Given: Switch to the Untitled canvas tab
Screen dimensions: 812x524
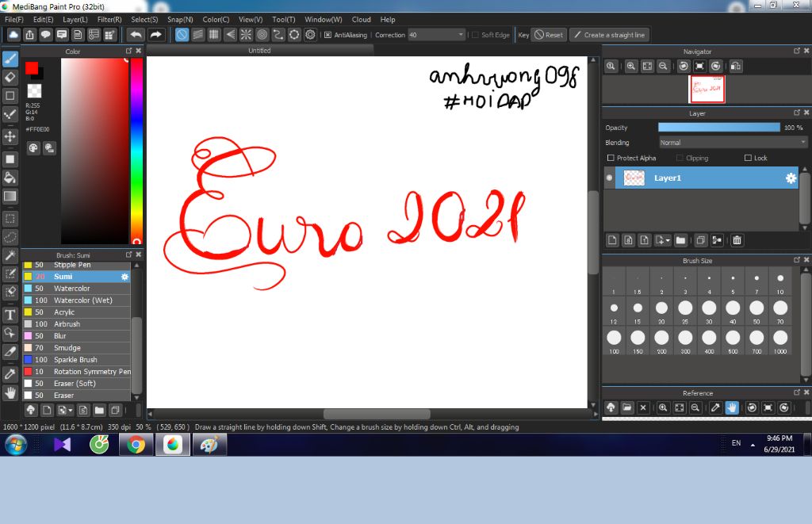Looking at the screenshot, I should point(259,50).
